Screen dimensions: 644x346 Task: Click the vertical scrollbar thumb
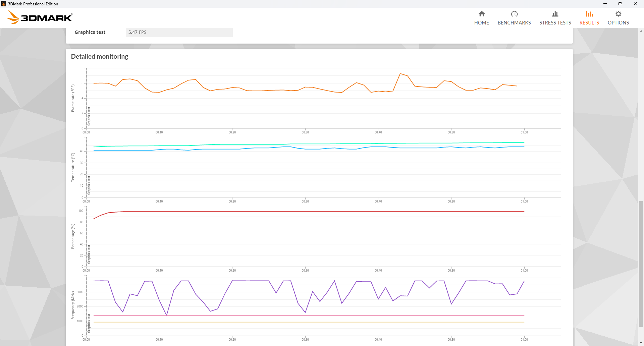click(x=641, y=263)
